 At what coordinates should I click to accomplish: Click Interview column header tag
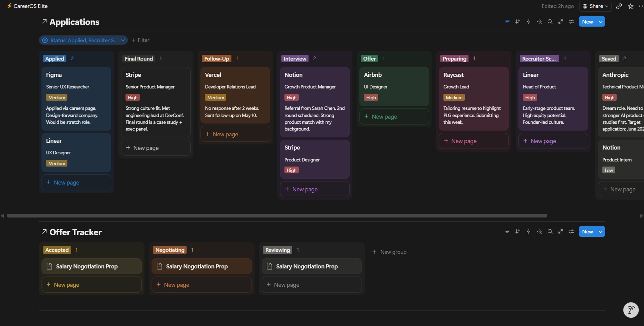click(295, 59)
